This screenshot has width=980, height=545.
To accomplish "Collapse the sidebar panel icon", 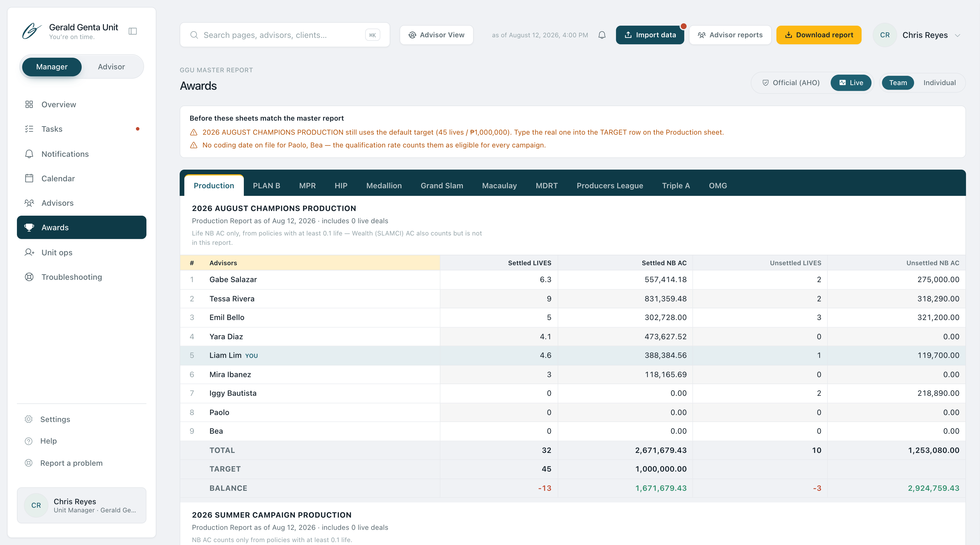I will 132,31.
